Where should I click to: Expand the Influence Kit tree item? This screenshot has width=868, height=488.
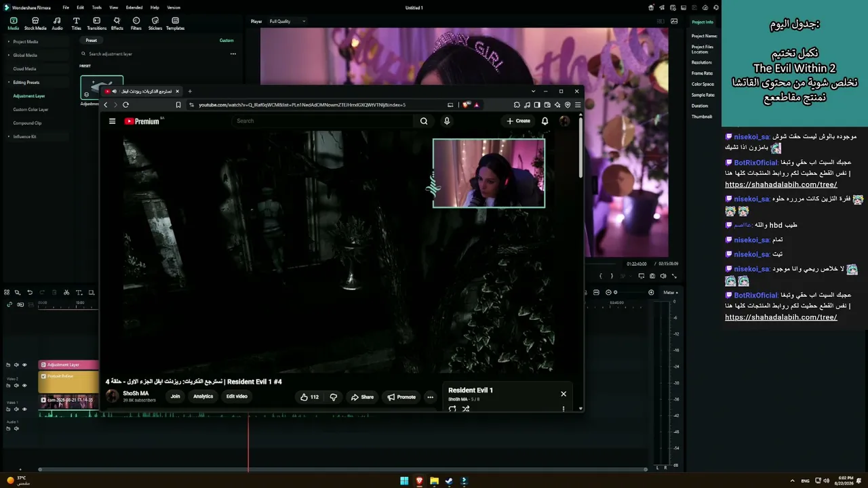(x=9, y=136)
